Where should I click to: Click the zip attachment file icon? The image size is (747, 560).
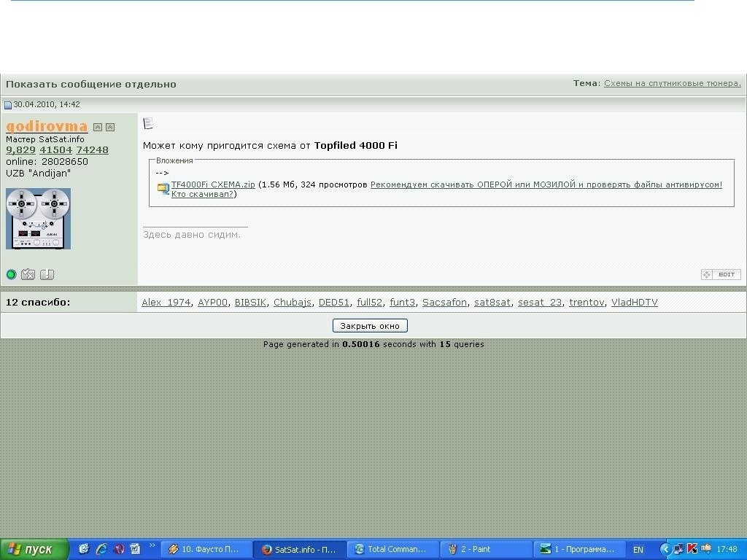[x=163, y=188]
